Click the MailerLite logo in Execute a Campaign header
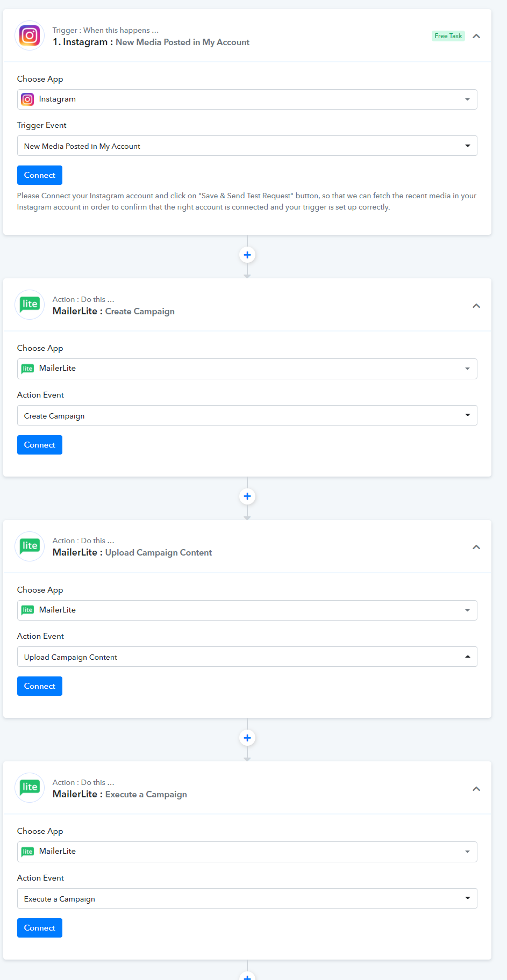The height and width of the screenshot is (980, 507). click(x=30, y=788)
